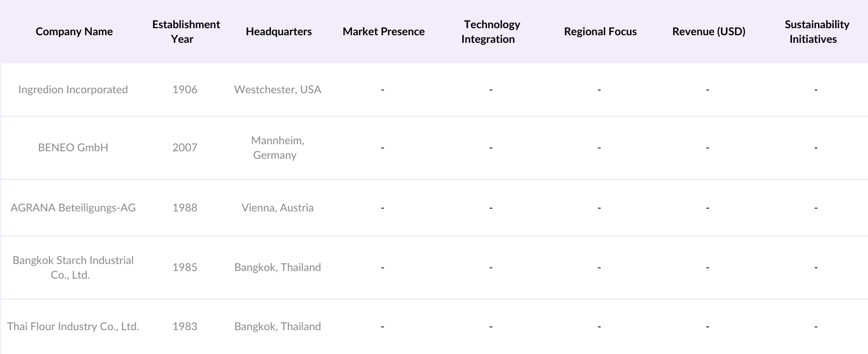Click the Mannheim, Germany headquarters cell
This screenshot has height=354, width=868.
point(278,147)
